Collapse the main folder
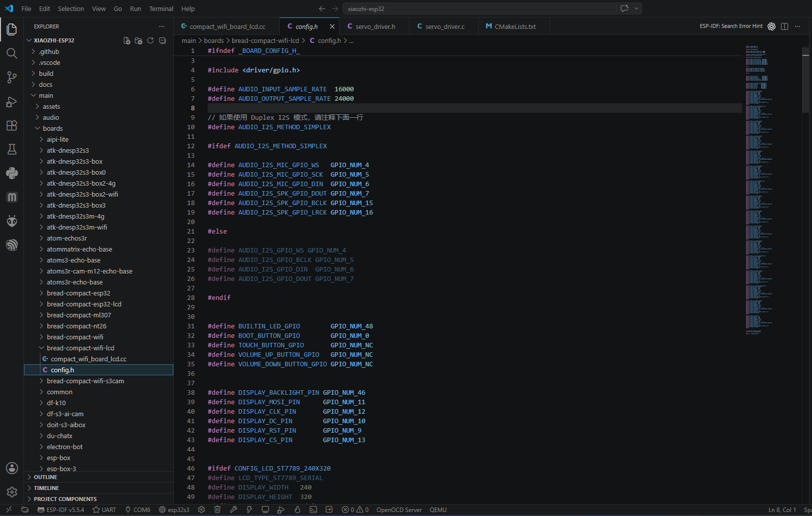 46,95
